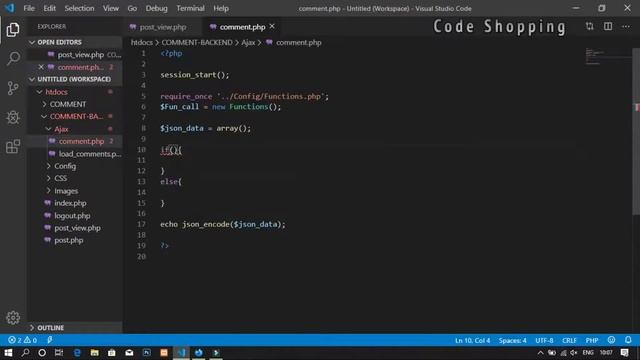Click the lightning icon in status bar
The image size is (640, 360).
click(x=49, y=340)
